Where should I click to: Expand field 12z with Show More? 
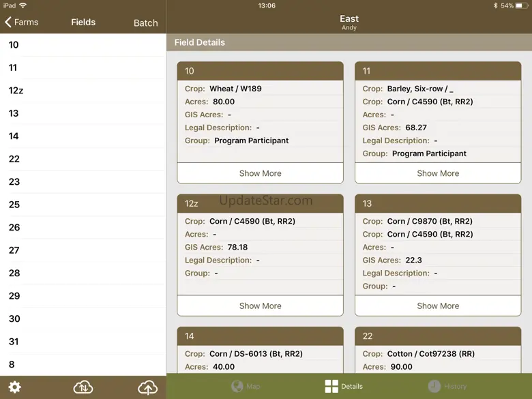coord(260,306)
